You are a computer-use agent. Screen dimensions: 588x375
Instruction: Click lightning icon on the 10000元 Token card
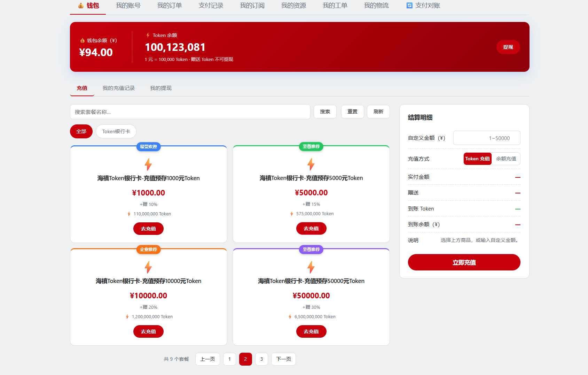(148, 267)
